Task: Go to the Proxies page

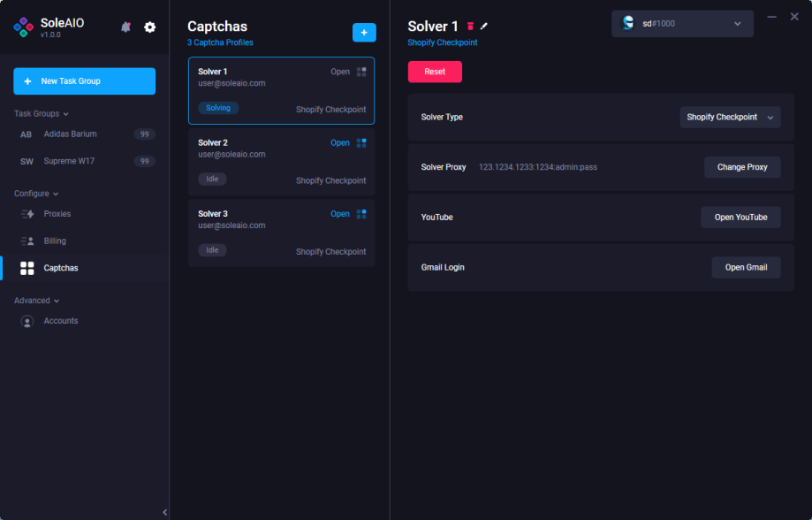Action: 85,214
